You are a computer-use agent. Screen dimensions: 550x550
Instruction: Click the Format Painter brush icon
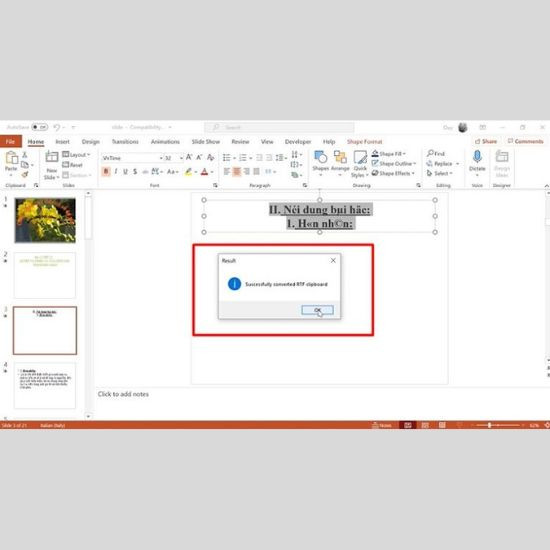[x=25, y=174]
